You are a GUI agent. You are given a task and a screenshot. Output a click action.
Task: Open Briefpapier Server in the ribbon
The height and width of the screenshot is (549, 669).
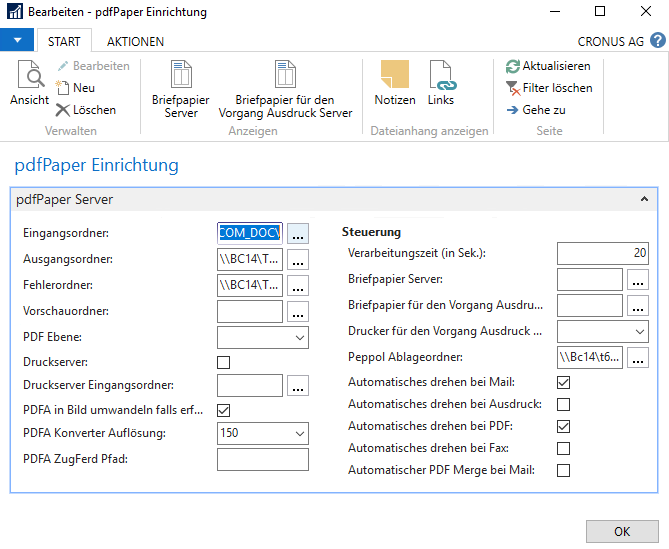(x=181, y=89)
